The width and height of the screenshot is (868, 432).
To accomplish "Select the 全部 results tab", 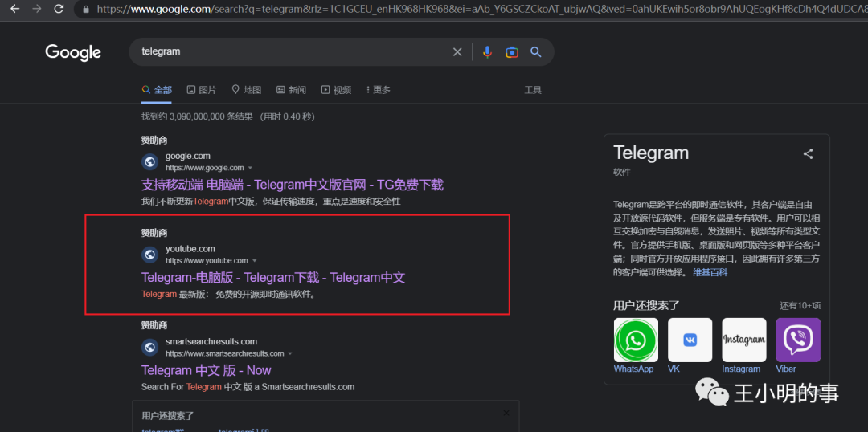I will 157,90.
